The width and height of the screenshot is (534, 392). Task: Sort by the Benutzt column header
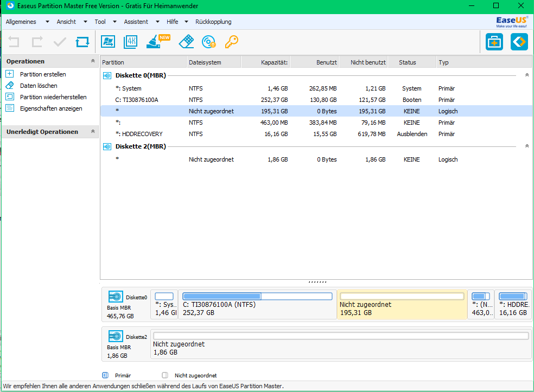click(x=314, y=62)
